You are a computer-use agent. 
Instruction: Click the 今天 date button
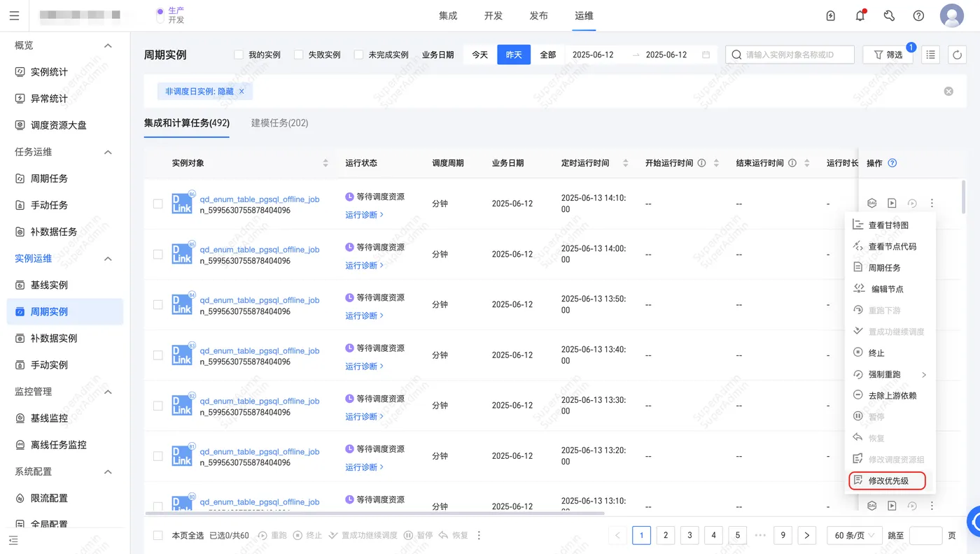coord(479,55)
